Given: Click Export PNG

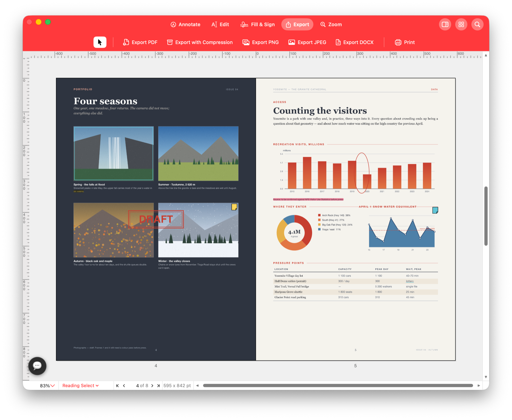Looking at the screenshot, I should pos(260,42).
